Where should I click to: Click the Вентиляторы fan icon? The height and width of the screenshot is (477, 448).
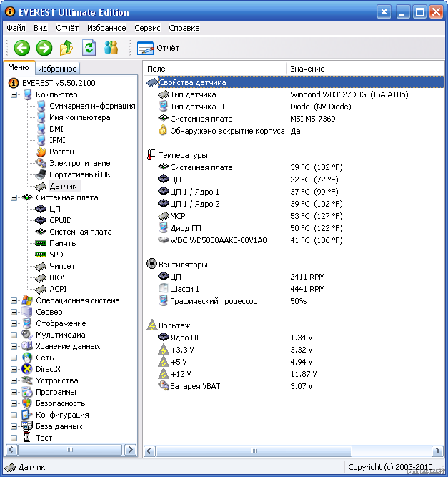pos(151,264)
